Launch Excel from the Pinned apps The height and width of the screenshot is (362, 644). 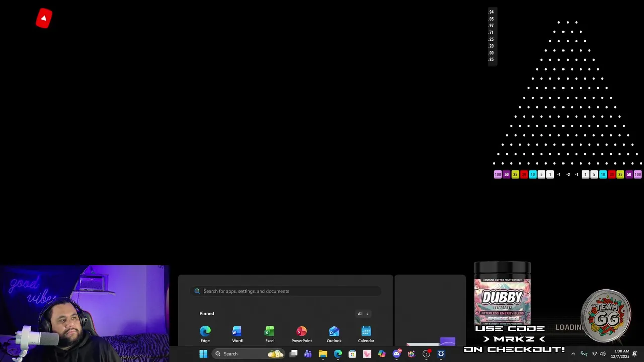click(x=270, y=334)
